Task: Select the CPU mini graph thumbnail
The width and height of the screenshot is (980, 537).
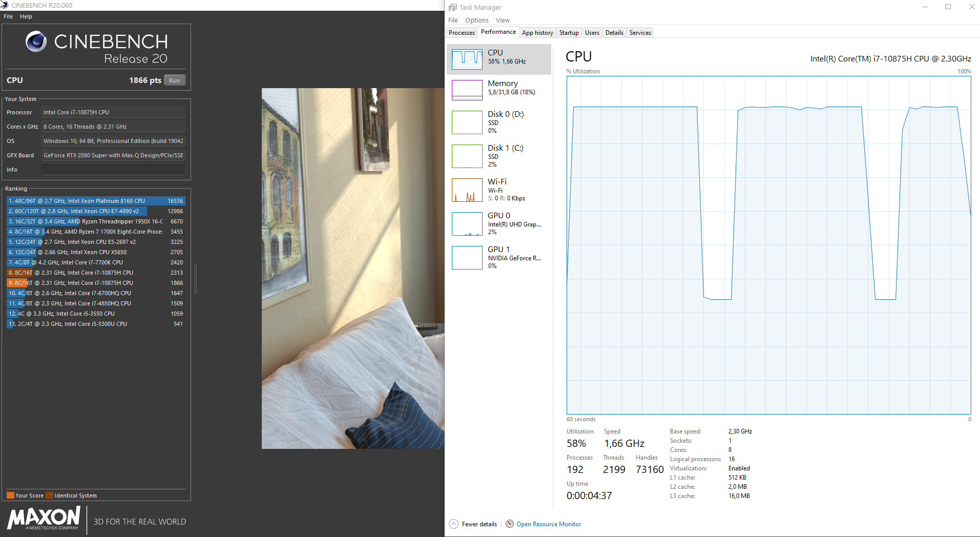Action: 467,59
